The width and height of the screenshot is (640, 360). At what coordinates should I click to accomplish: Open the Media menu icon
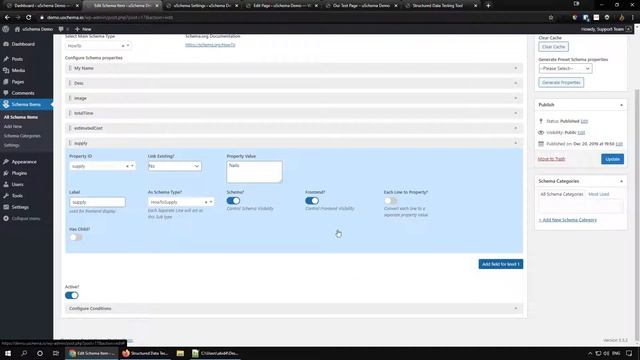[x=6, y=70]
